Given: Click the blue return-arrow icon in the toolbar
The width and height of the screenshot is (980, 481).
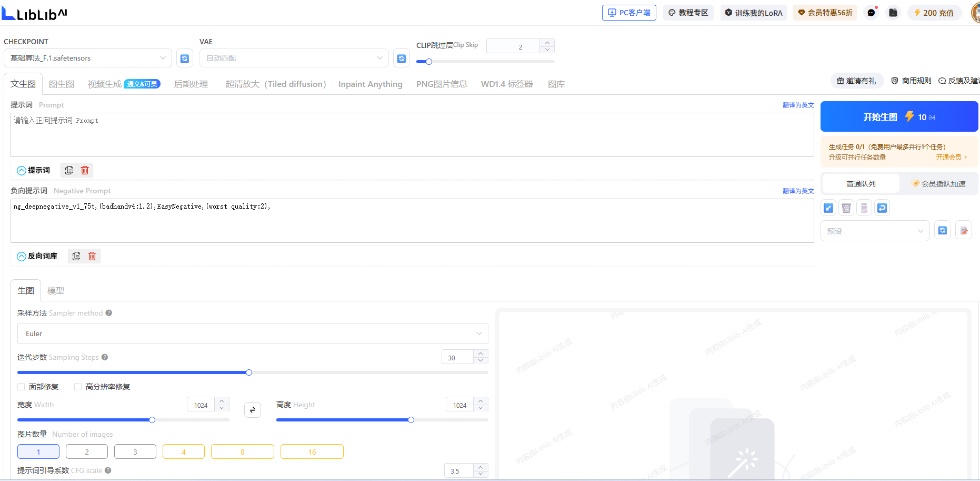Looking at the screenshot, I should point(882,208).
